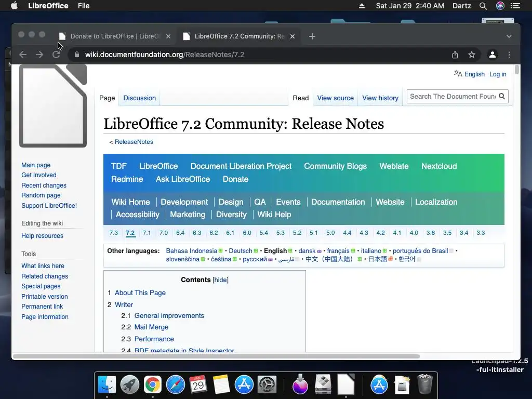Select the View history tab
Screen dimensions: 532x399
point(380,98)
